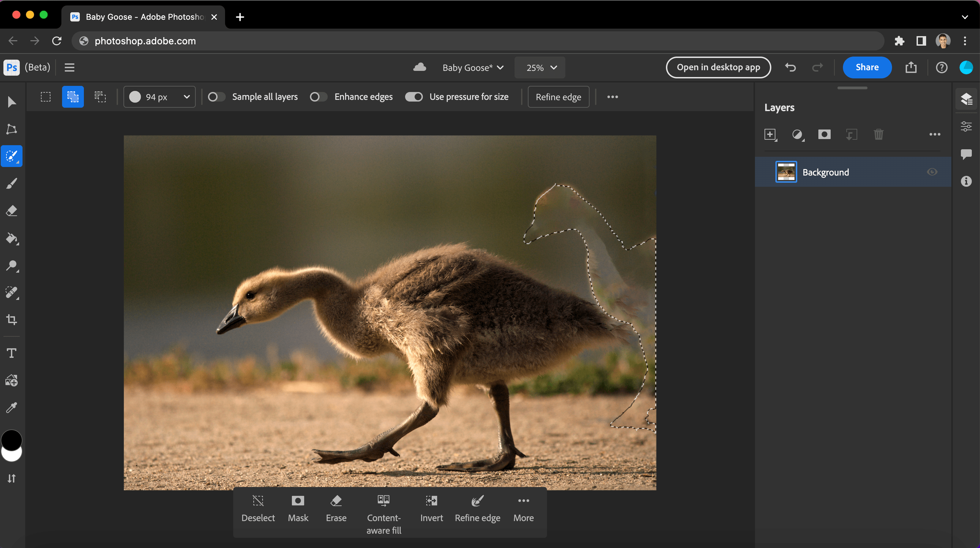Select the Eraser tool in left toolbar

12,211
